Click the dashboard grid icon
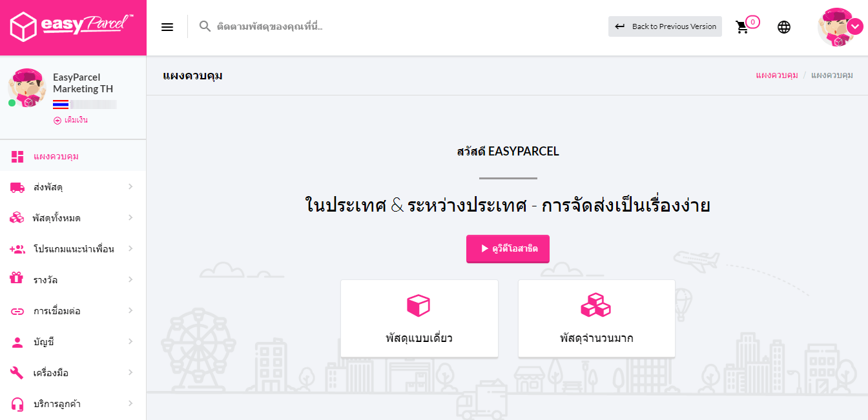 click(17, 156)
